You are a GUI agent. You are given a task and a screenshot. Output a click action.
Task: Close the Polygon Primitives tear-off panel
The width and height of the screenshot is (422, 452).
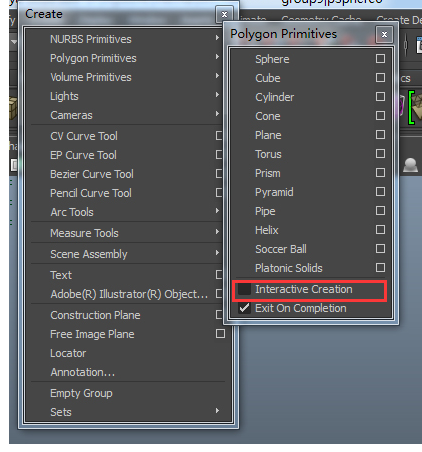point(384,34)
